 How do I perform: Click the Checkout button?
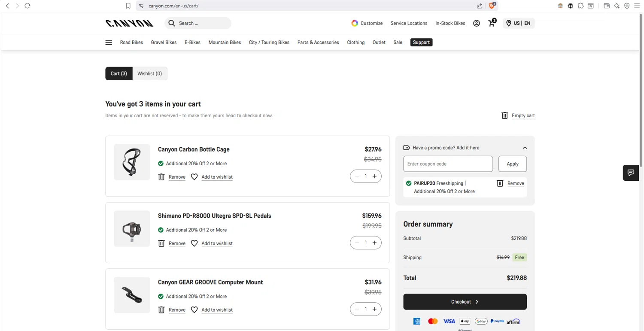[x=465, y=302]
